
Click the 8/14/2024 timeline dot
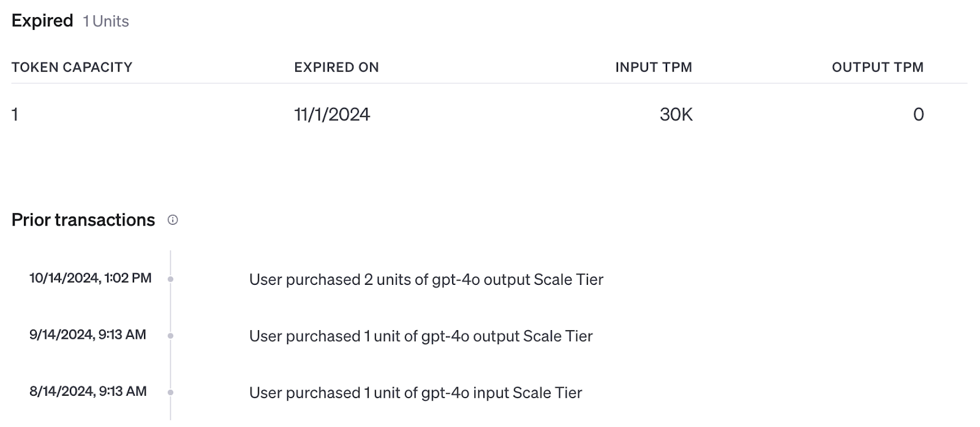point(170,392)
